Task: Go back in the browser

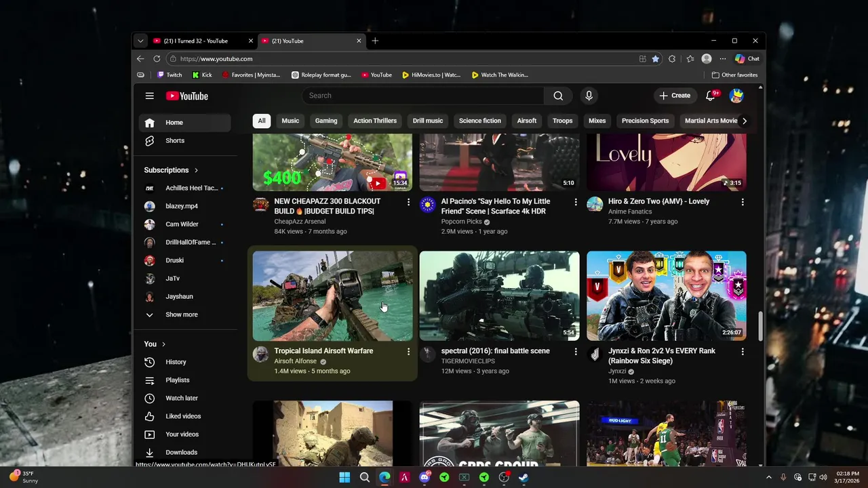Action: point(140,59)
